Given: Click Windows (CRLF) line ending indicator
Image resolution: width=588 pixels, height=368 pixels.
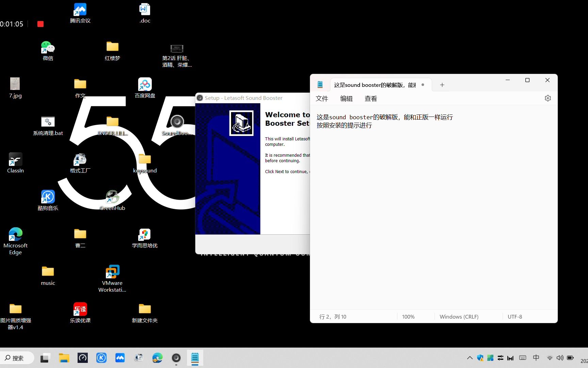Looking at the screenshot, I should (459, 317).
